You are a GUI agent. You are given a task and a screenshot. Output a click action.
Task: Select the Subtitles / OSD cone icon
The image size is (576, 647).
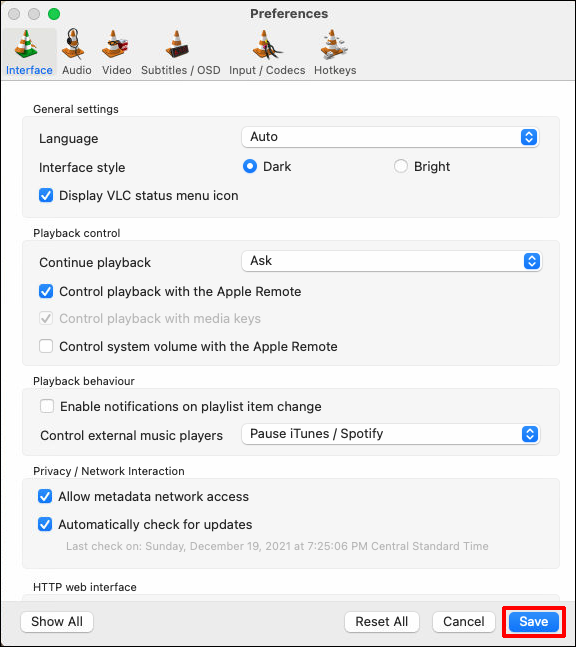tap(177, 44)
